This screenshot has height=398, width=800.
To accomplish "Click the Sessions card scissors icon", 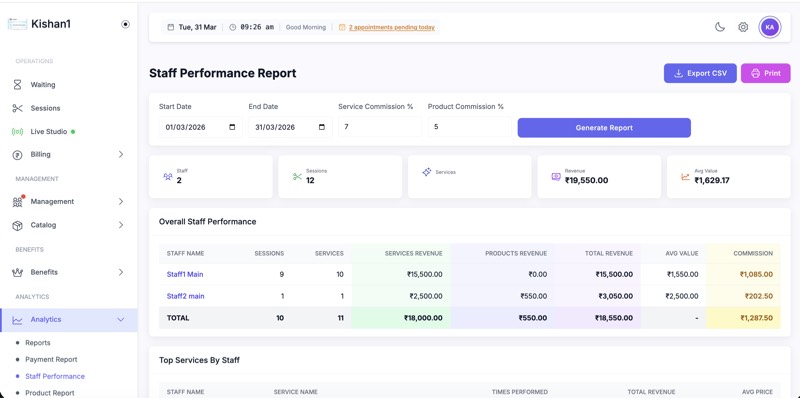I will click(297, 177).
